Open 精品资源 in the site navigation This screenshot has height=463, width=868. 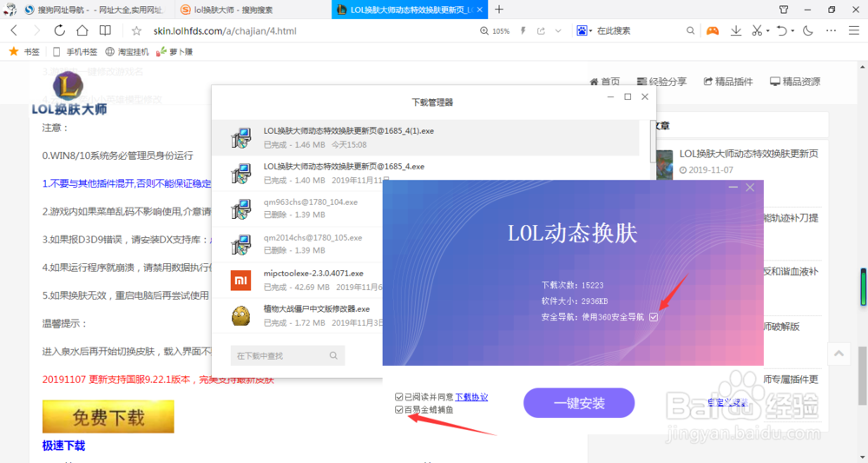[x=795, y=82]
